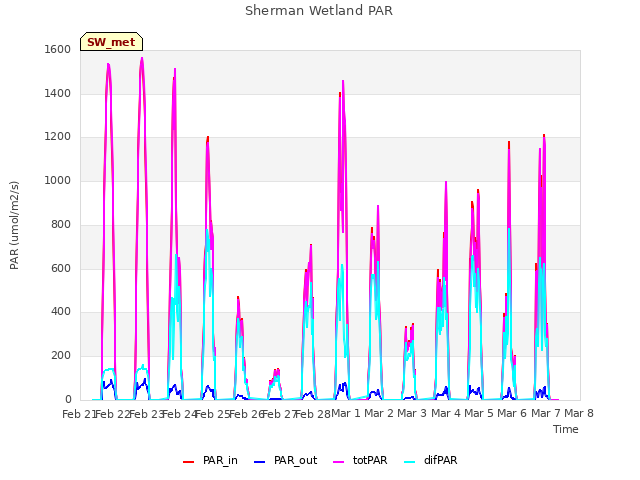Click the 200 y-axis tick label

61,356
